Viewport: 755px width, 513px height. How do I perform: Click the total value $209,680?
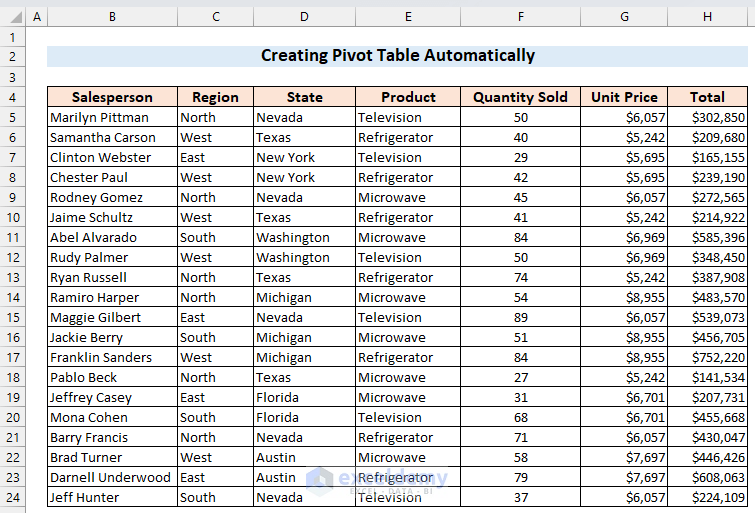707,137
